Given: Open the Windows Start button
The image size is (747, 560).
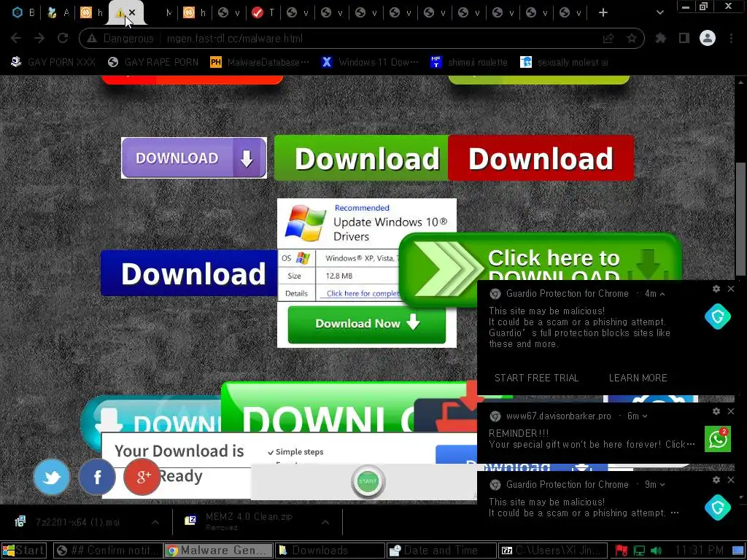Looking at the screenshot, I should pyautogui.click(x=24, y=551).
